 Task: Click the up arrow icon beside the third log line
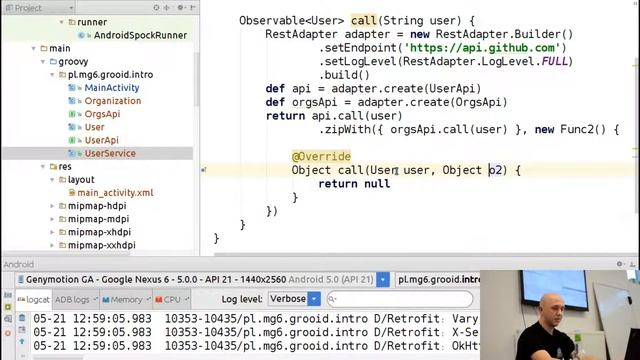22,341
